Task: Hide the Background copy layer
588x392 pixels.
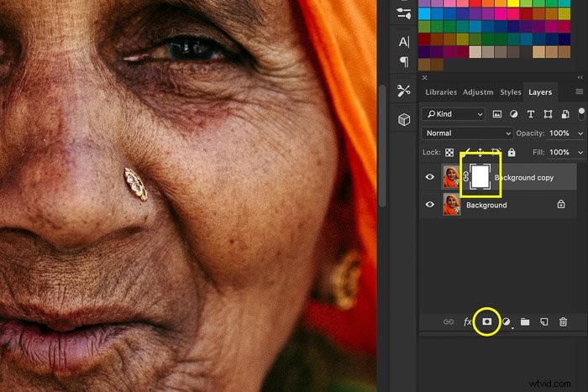Action: [x=430, y=177]
